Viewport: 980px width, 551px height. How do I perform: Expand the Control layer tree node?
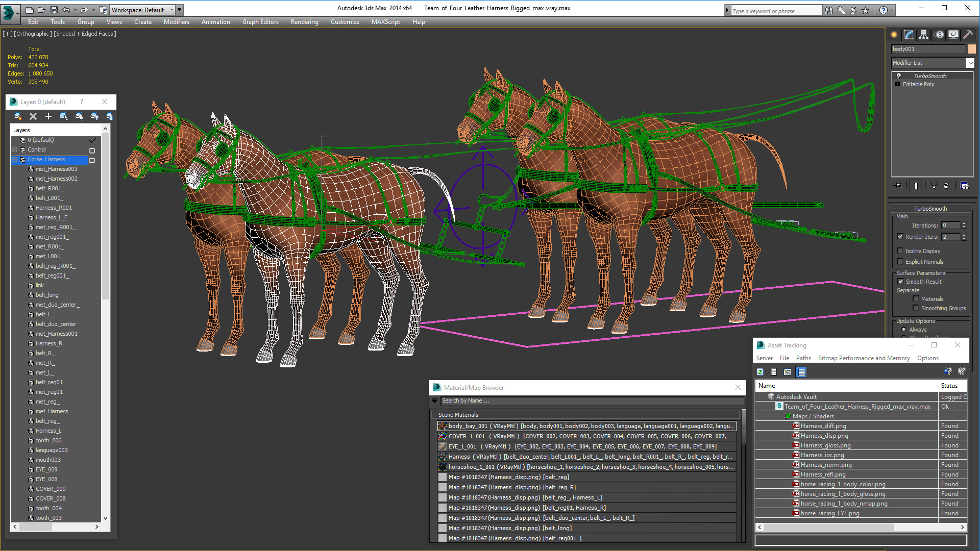pos(15,150)
